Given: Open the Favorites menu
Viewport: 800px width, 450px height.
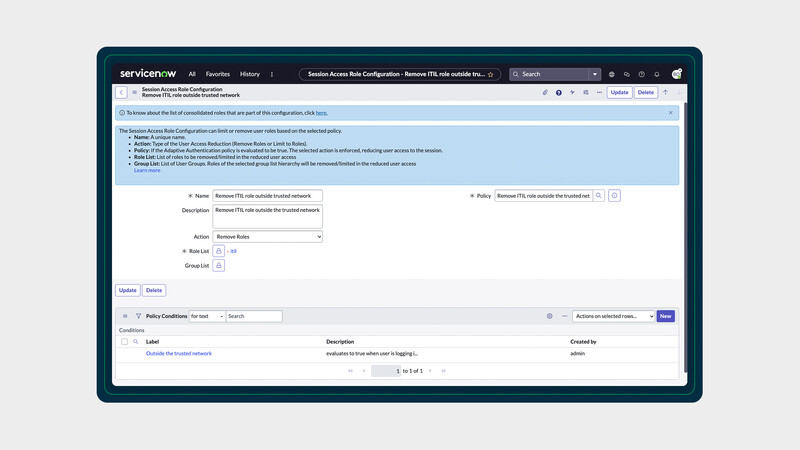Looking at the screenshot, I should pyautogui.click(x=217, y=74).
